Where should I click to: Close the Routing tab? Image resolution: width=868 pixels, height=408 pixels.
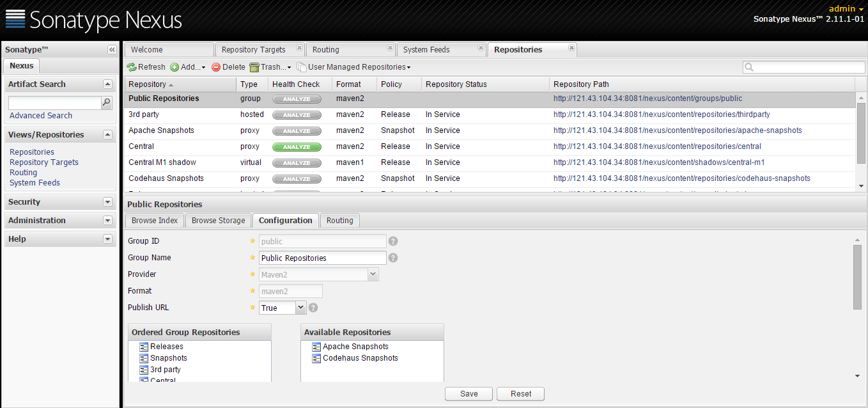(x=391, y=48)
